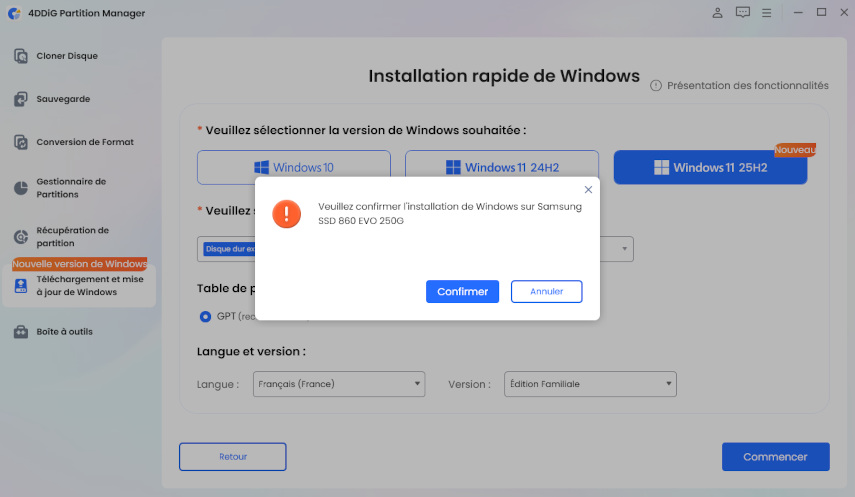Click the info icon beside Présentation des fonctionnalités

[x=656, y=86]
